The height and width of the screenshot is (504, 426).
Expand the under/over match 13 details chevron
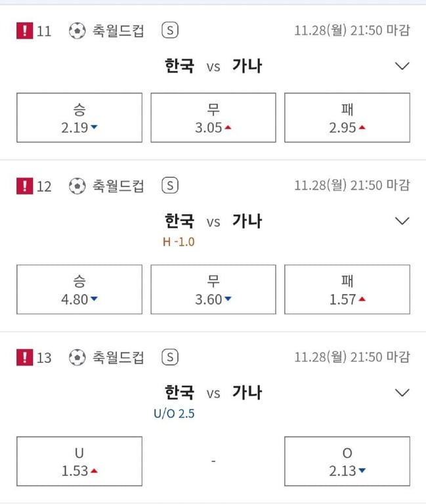402,392
